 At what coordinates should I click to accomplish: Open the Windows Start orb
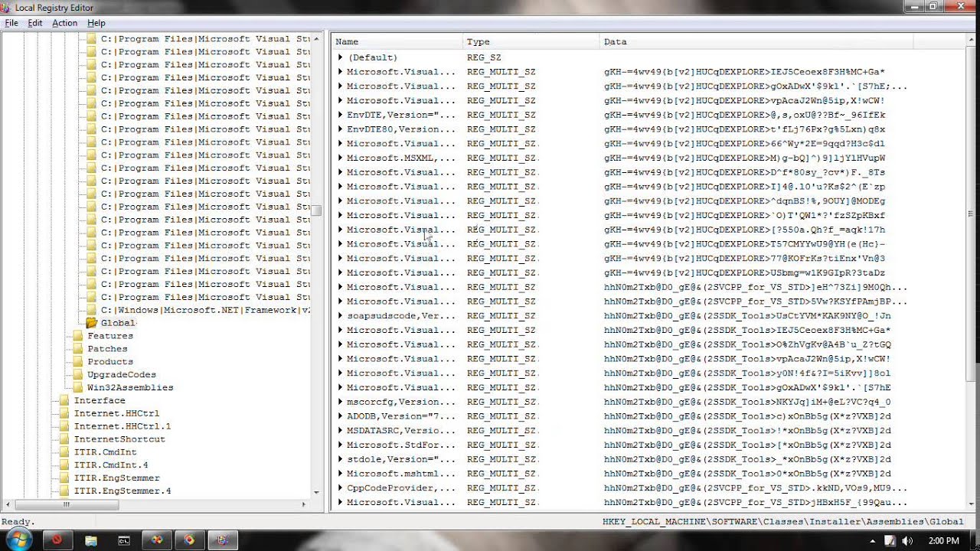tap(18, 540)
